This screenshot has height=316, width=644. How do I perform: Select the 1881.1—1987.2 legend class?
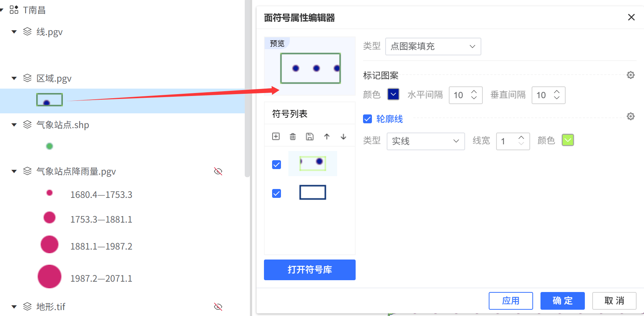(101, 246)
